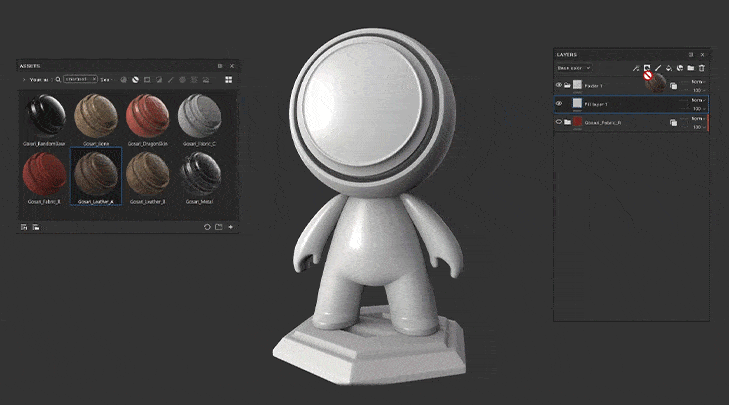The width and height of the screenshot is (729, 405).
Task: Select the Gosari_Fabric_R asset thumbnail
Action: (x=45, y=174)
